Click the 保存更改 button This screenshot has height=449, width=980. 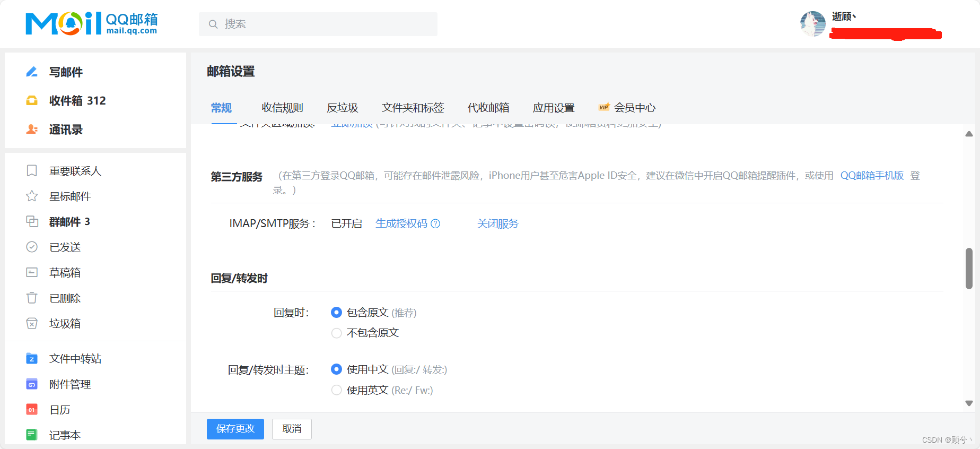tap(235, 429)
